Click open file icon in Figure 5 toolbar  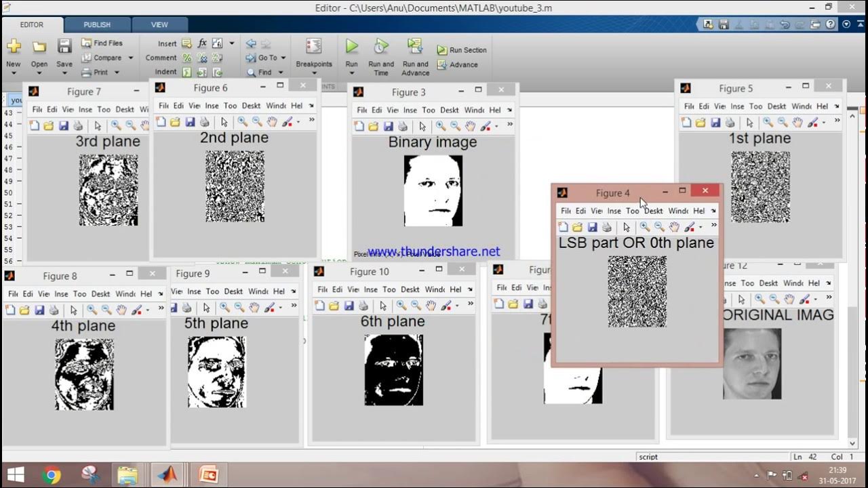(x=700, y=123)
